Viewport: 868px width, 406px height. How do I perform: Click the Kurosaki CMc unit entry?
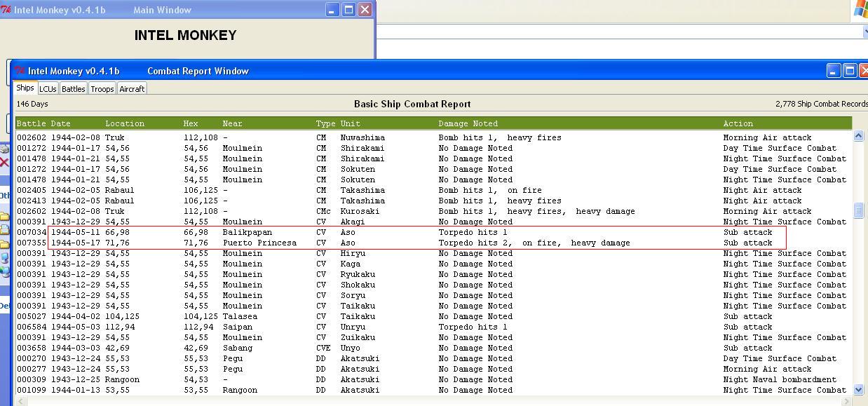tap(360, 211)
